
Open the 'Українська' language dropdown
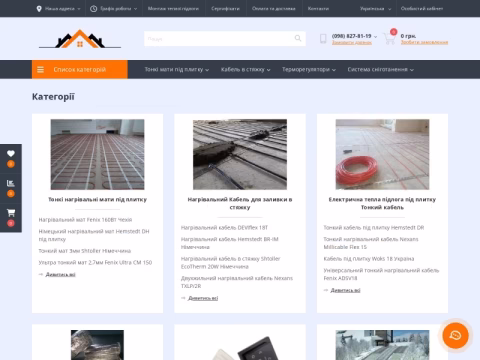(x=375, y=9)
